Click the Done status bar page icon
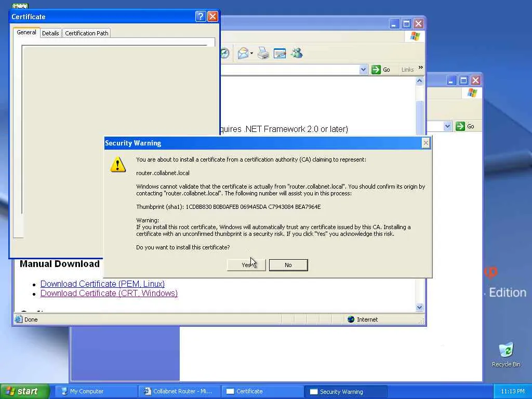This screenshot has height=399, width=532. 19,320
